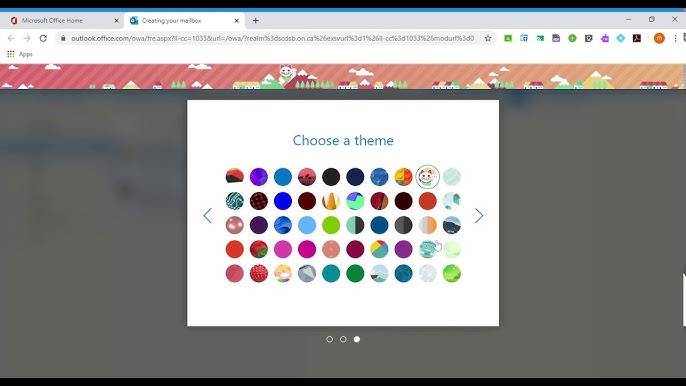Select the dark purple theme in third row

[x=259, y=225]
